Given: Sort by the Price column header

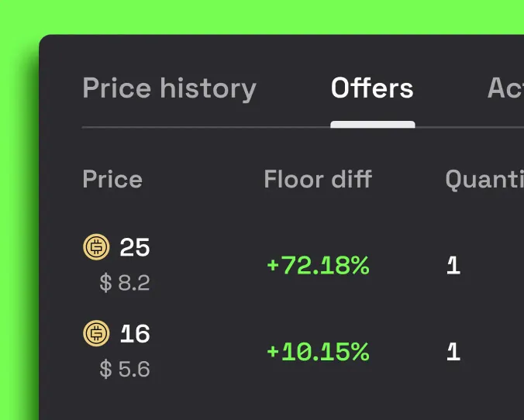Looking at the screenshot, I should tap(112, 180).
